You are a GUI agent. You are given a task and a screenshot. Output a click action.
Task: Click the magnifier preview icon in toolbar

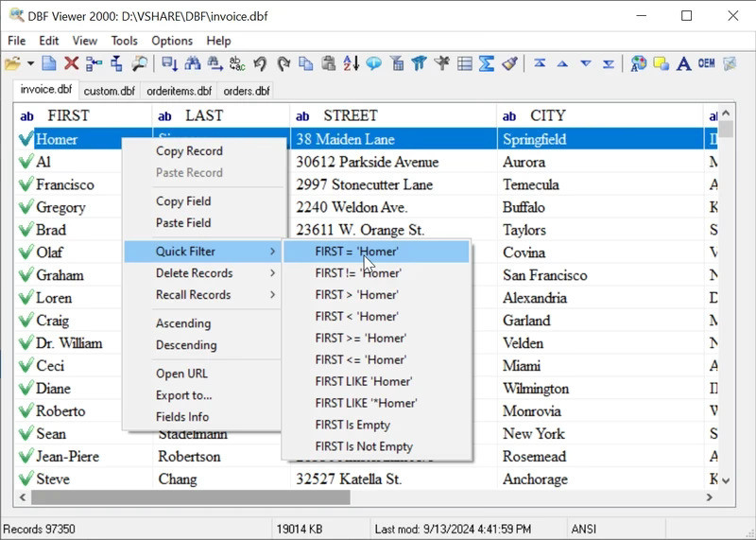[140, 63]
